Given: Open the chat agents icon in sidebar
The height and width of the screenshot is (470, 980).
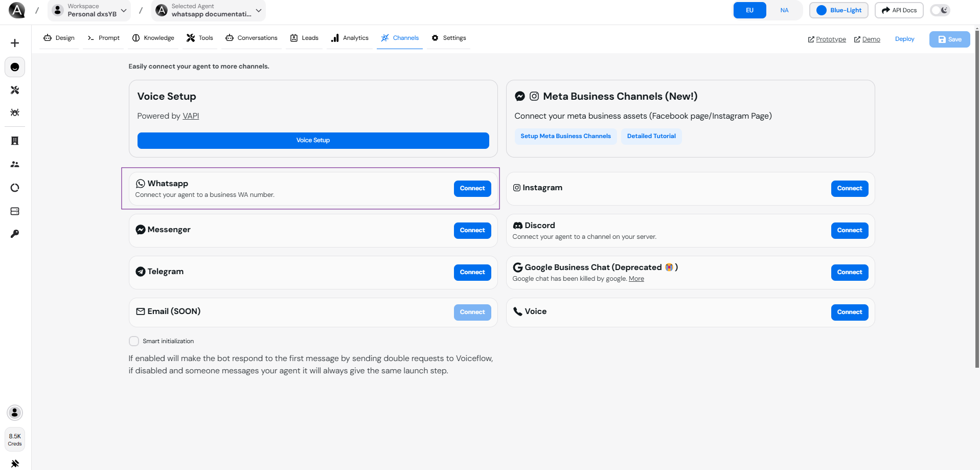Looking at the screenshot, I should point(14,67).
